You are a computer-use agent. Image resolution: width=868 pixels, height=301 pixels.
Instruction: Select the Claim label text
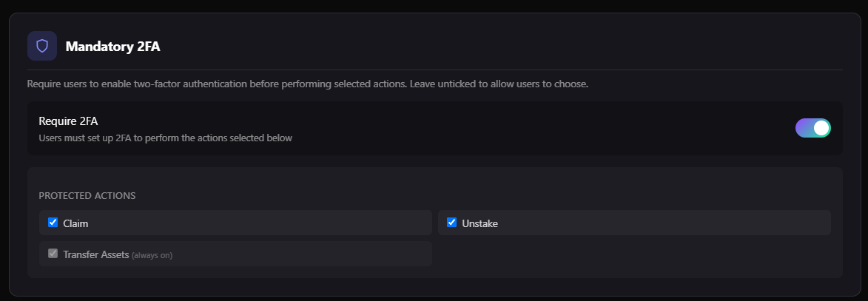75,223
